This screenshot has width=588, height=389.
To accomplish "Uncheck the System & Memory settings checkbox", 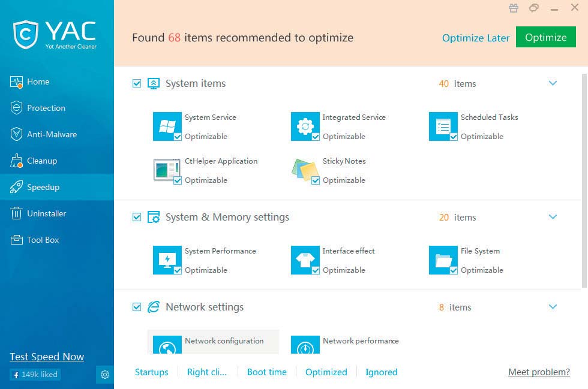I will 137,218.
